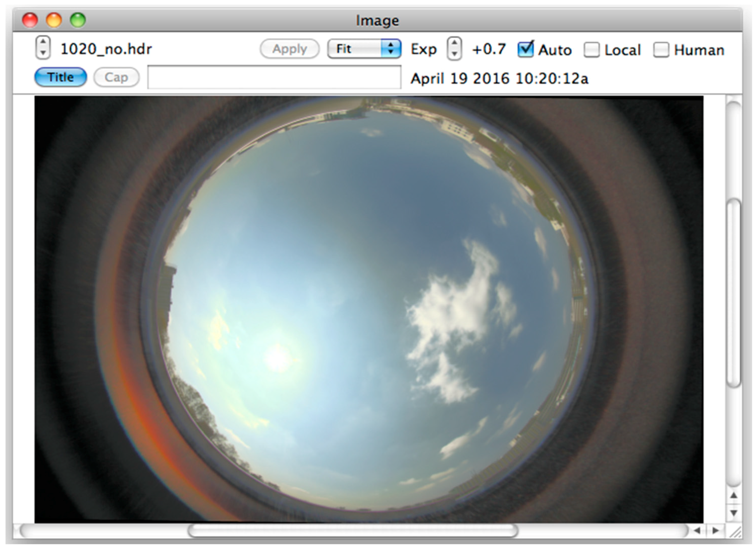This screenshot has height=550, width=756.
Task: Click the horizontal scrollbar thumb
Action: click(353, 531)
